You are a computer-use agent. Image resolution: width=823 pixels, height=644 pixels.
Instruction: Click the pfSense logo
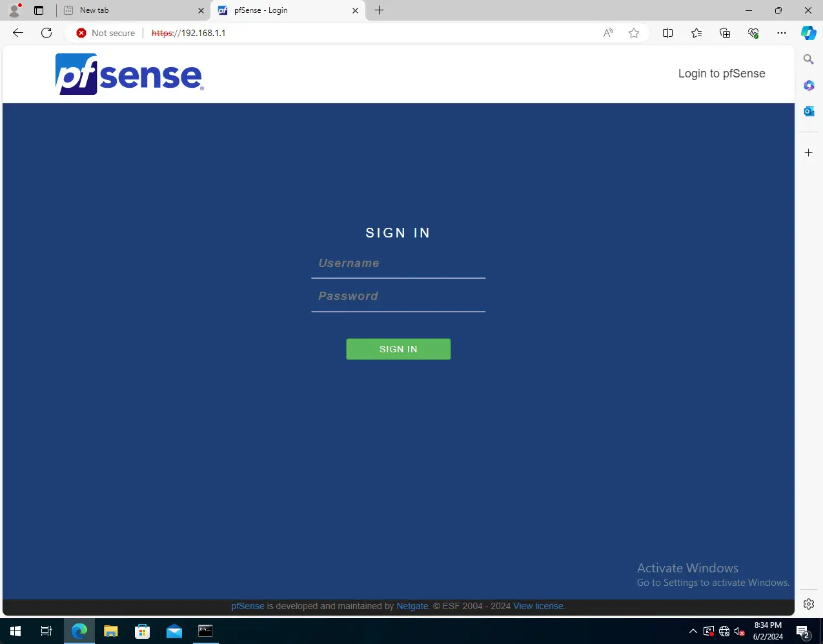click(130, 74)
